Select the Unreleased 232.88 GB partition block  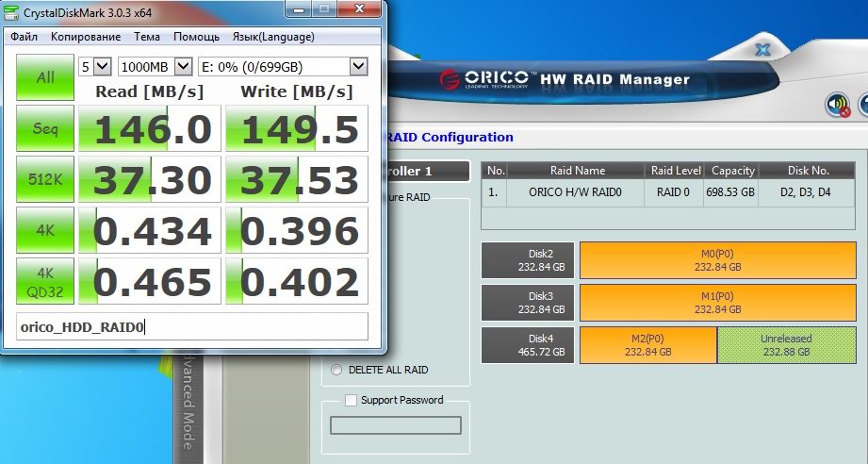click(785, 344)
